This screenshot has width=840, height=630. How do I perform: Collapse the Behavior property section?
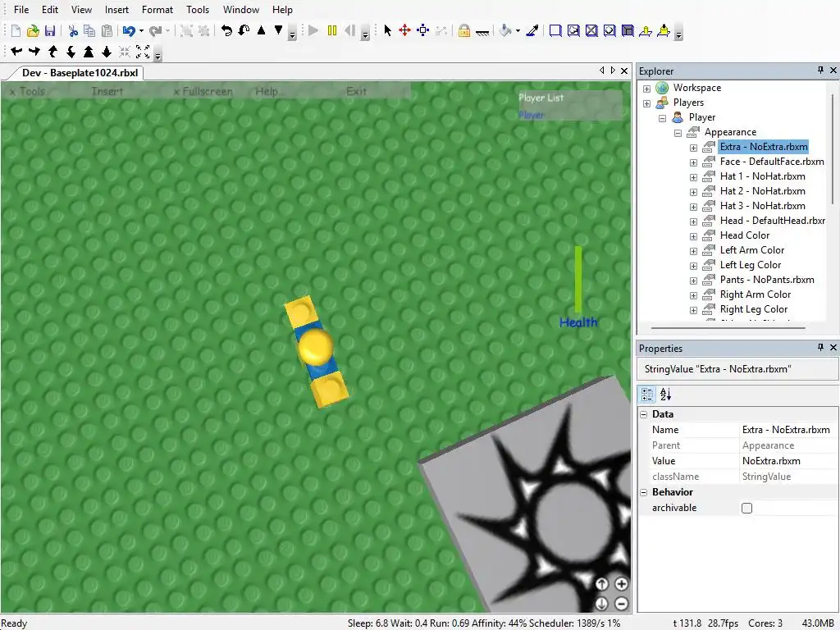643,492
